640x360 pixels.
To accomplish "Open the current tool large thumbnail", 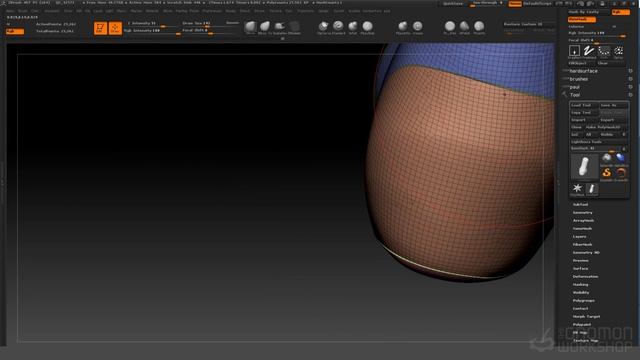I will [x=584, y=167].
